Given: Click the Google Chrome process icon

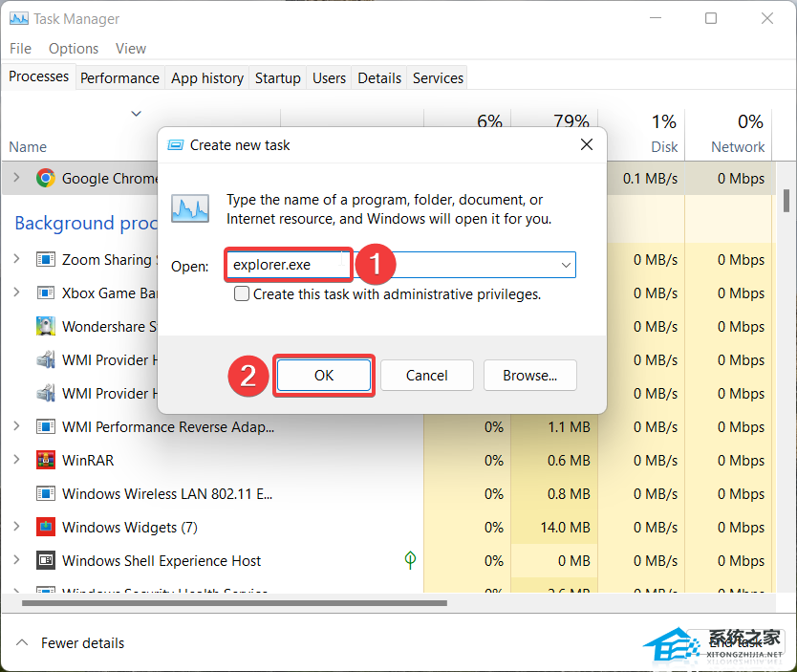Looking at the screenshot, I should (46, 178).
